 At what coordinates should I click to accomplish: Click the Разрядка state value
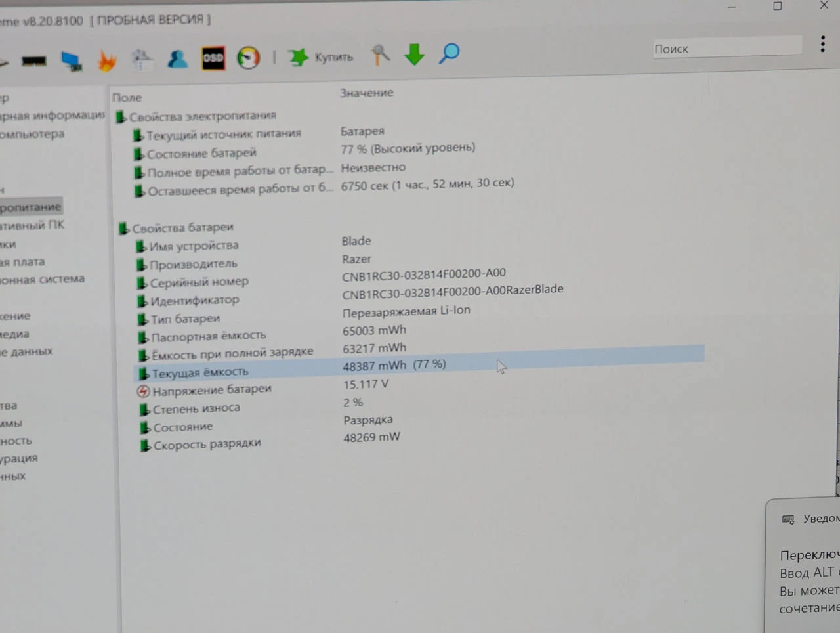[x=368, y=420]
